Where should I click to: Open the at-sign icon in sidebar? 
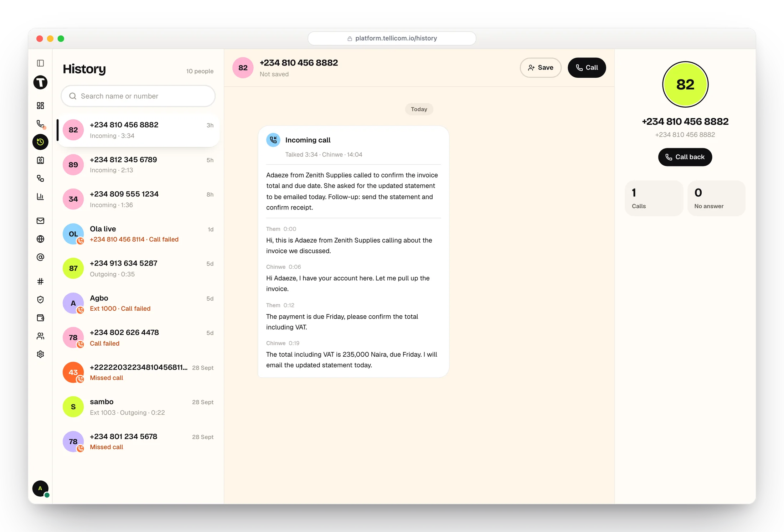coord(40,257)
